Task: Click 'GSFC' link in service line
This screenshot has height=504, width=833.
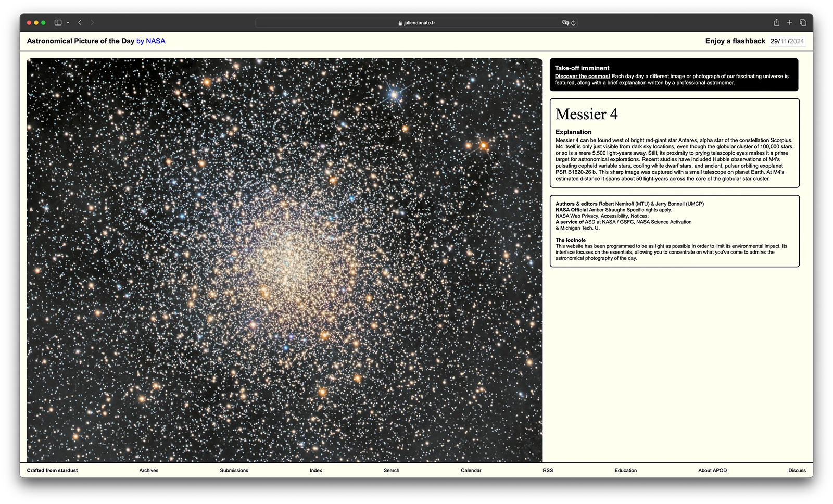Action: tap(626, 222)
